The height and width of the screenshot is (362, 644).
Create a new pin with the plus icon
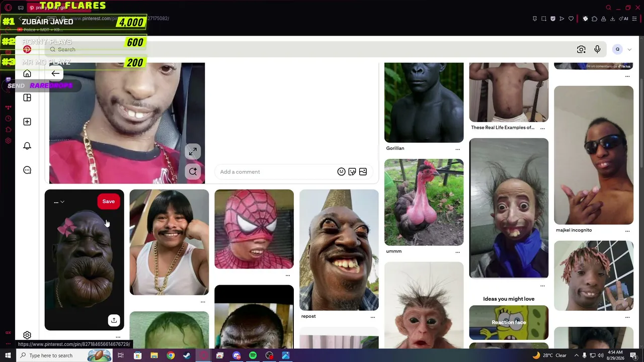pos(27,122)
